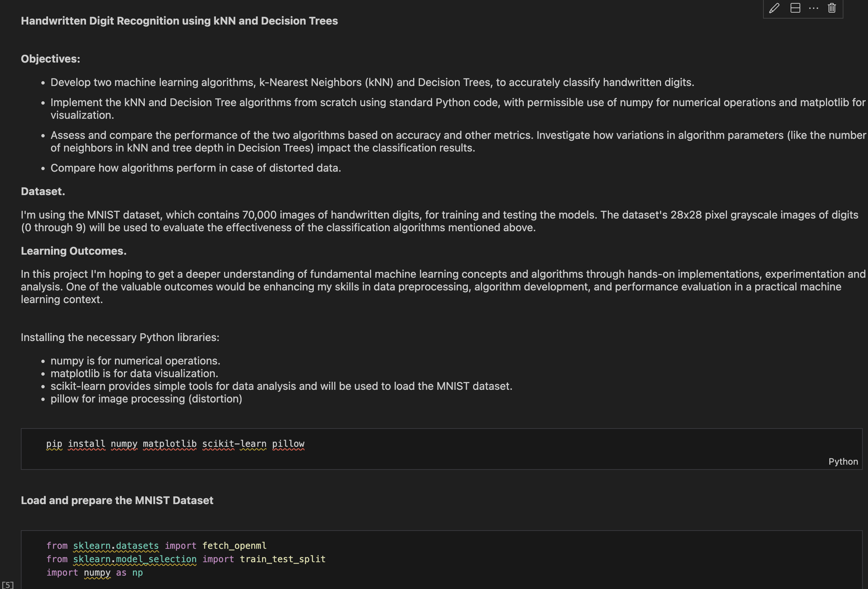Click 'Installing the necessary Python libraries:' text
Image resolution: width=868 pixels, height=589 pixels.
pos(120,337)
